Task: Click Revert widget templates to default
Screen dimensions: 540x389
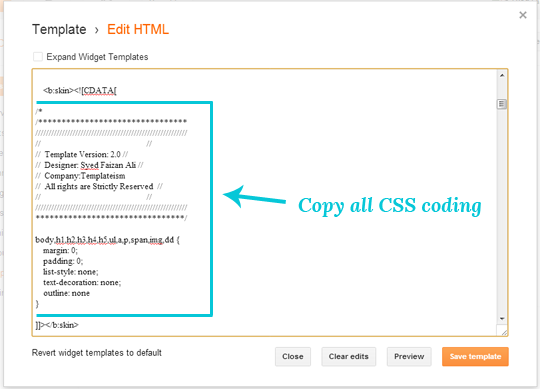Action: [96, 353]
